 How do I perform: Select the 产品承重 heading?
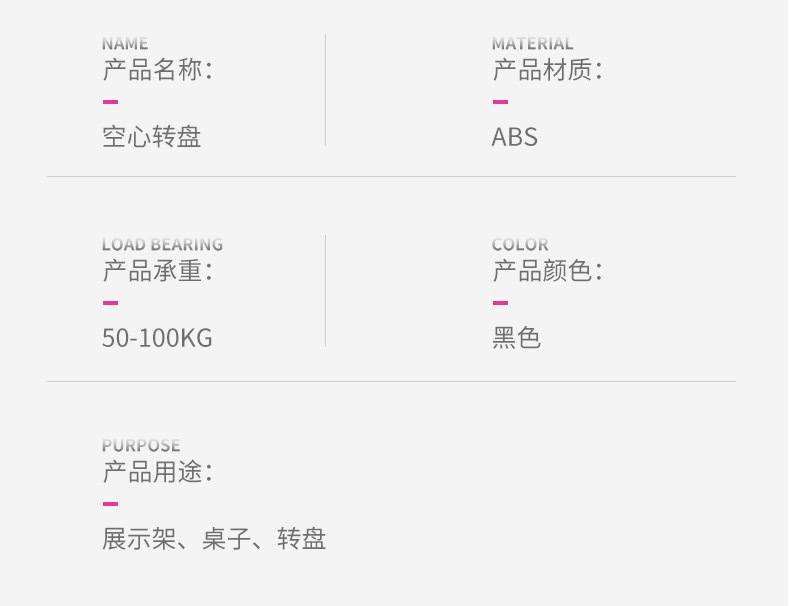click(x=157, y=272)
